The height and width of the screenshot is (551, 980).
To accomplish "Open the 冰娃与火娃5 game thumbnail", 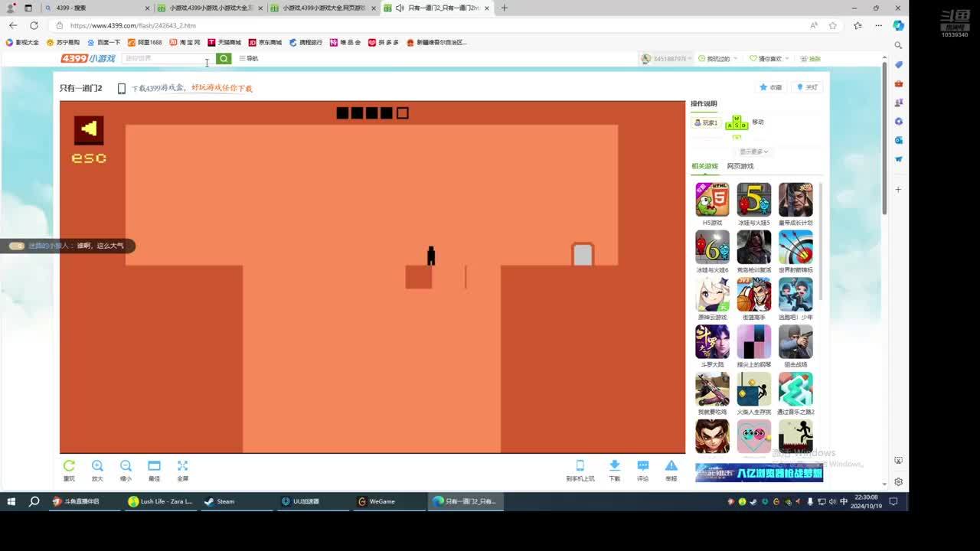I will point(754,200).
